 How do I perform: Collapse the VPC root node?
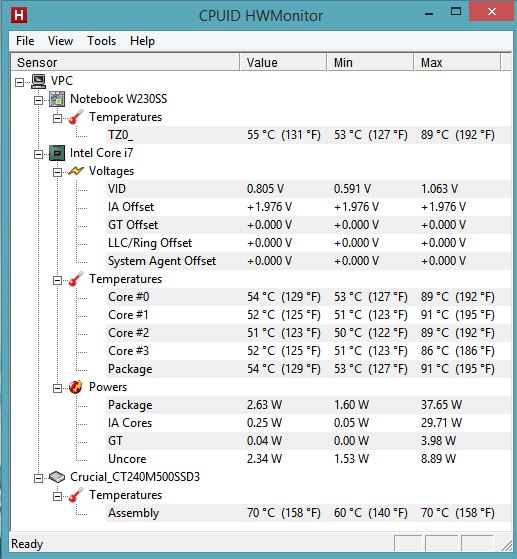pyautogui.click(x=20, y=82)
